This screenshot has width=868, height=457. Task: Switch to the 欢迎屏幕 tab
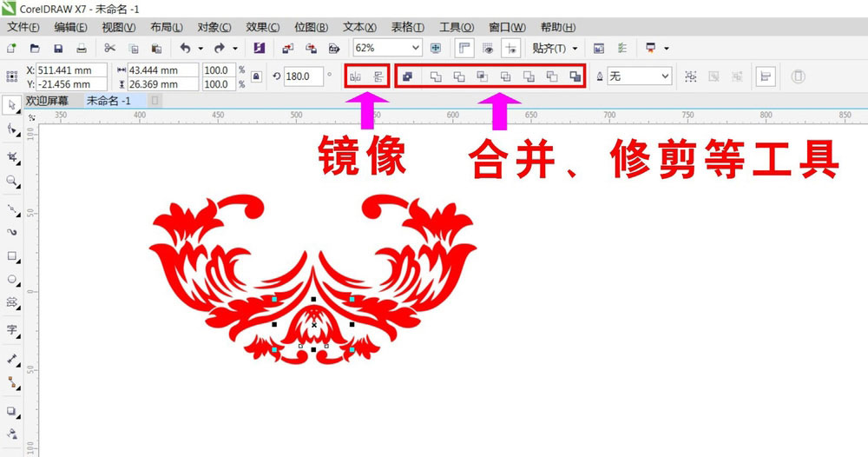(x=47, y=101)
